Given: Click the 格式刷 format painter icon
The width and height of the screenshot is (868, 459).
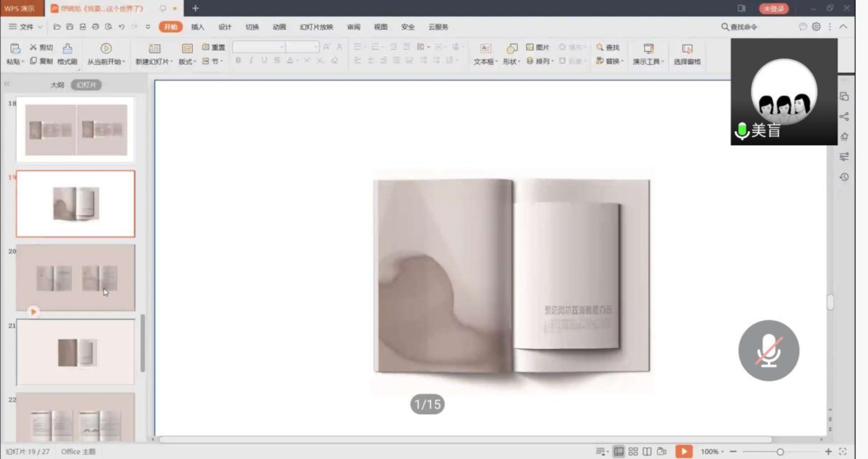Looking at the screenshot, I should 67,50.
